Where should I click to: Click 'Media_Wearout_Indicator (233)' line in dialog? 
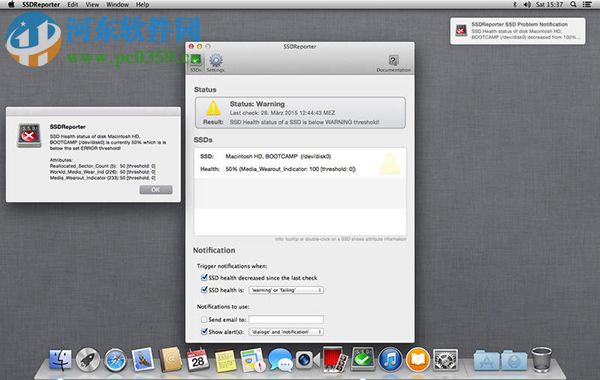(103, 178)
